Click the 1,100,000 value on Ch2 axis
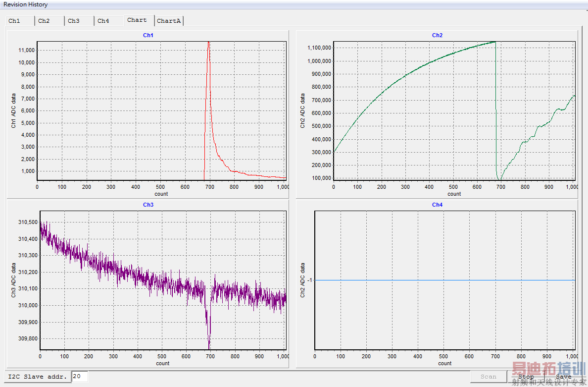 319,48
